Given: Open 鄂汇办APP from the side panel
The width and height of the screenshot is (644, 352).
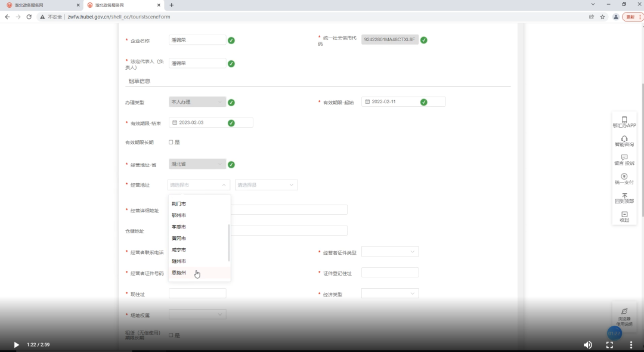Looking at the screenshot, I should click(624, 122).
